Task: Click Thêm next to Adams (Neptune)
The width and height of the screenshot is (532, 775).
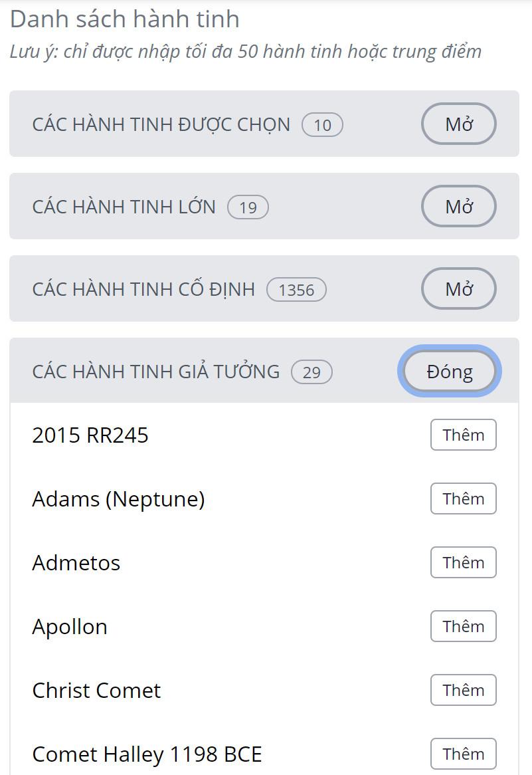Action: coord(463,498)
